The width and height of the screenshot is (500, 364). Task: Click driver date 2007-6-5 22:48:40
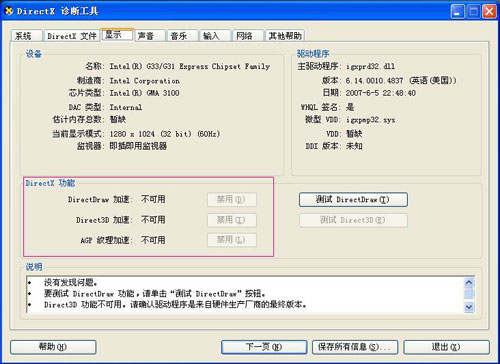(381, 93)
